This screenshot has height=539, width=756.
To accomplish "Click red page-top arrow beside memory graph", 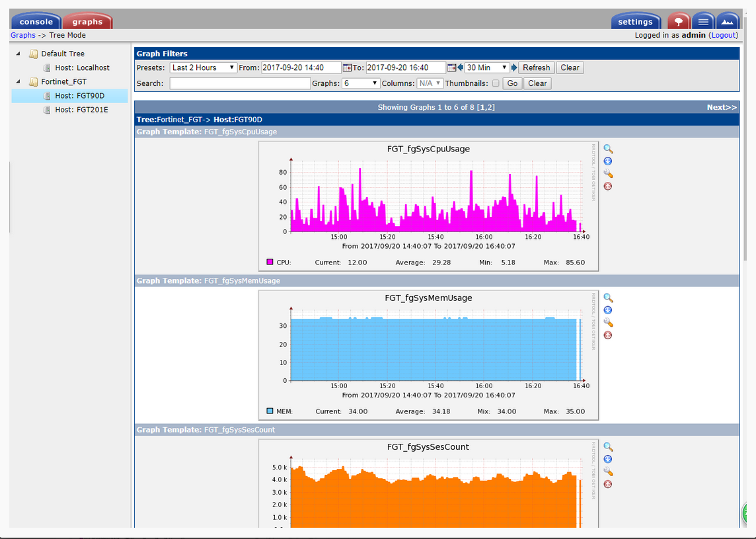I will (x=608, y=335).
